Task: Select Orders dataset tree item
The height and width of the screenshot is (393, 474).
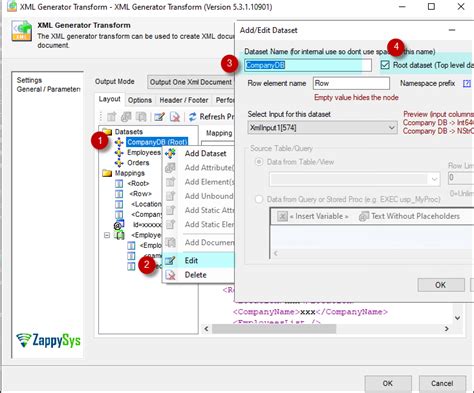Action: pos(138,163)
